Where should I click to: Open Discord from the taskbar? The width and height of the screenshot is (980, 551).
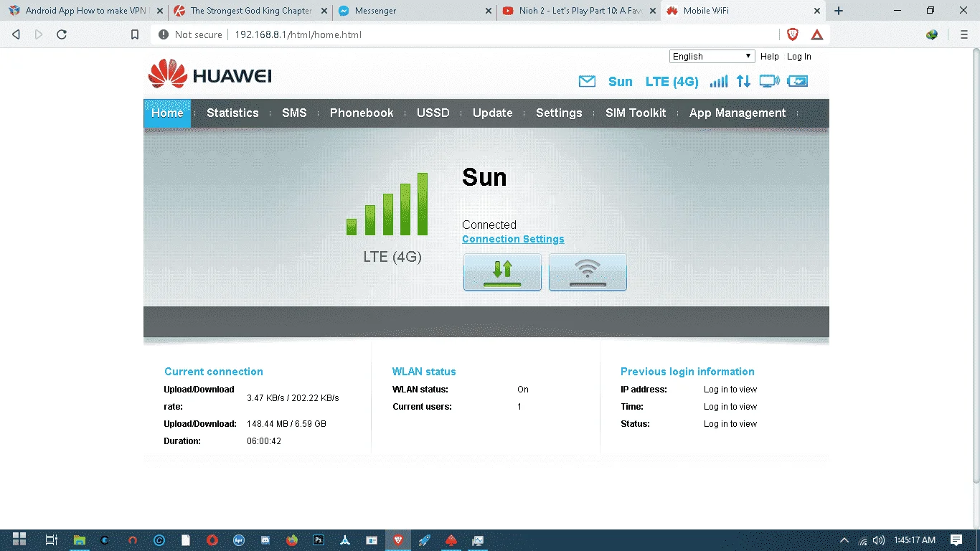click(x=265, y=540)
